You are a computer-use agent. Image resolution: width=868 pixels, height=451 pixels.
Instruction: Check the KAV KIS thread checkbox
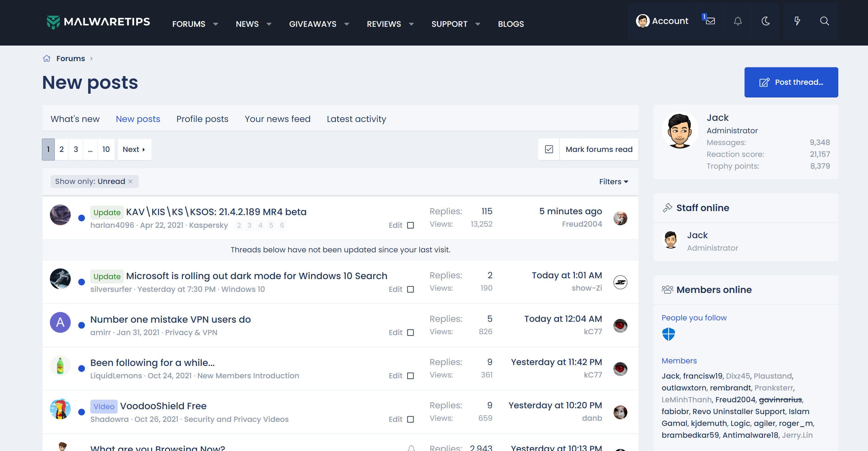(x=410, y=225)
